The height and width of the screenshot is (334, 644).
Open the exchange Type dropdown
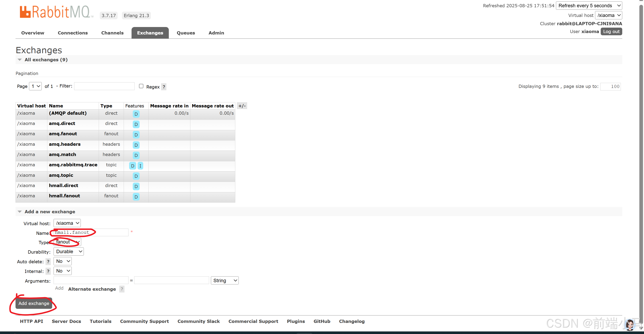[67, 242]
